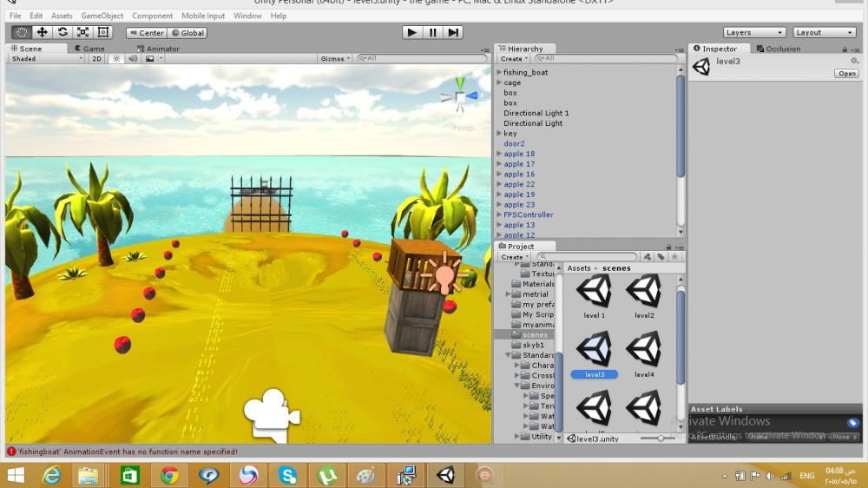868x488 pixels.
Task: Open Layout dropdown
Action: 825,32
